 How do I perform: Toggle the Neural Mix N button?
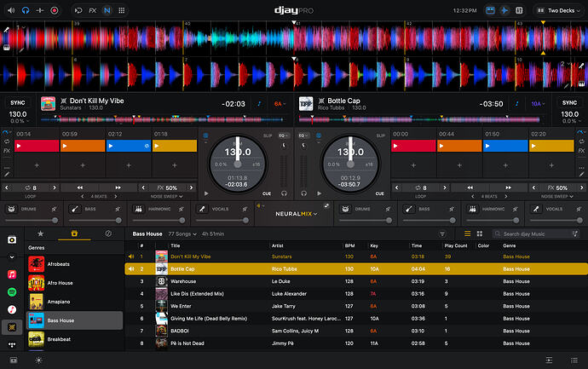click(107, 10)
